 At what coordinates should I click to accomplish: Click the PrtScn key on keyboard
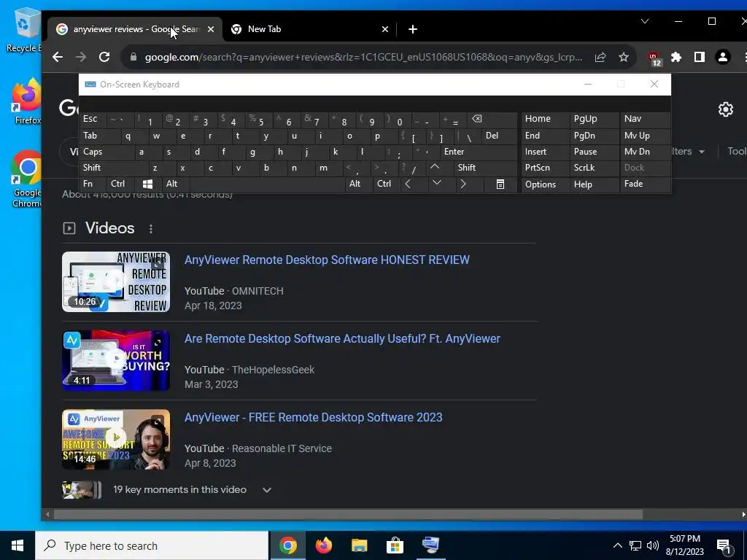(x=545, y=168)
